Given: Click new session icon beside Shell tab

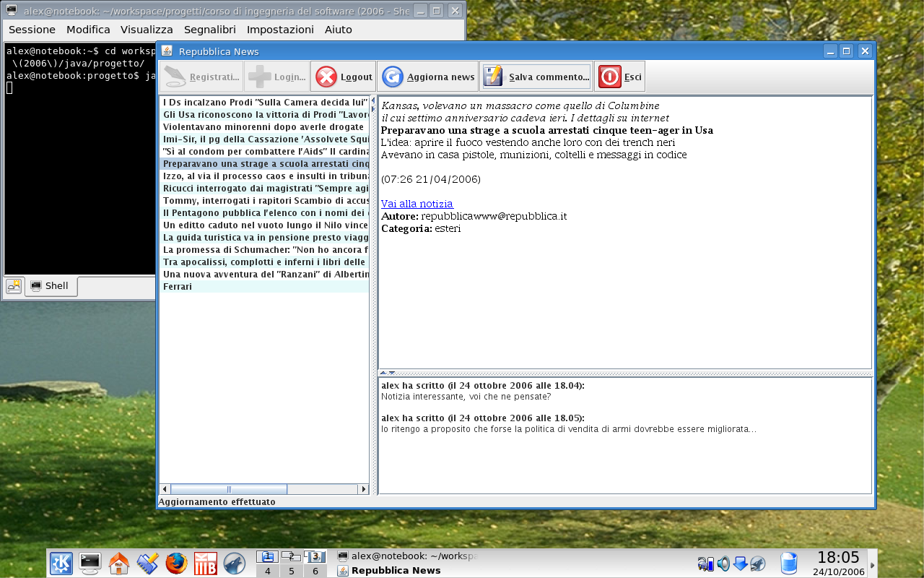Looking at the screenshot, I should [14, 286].
